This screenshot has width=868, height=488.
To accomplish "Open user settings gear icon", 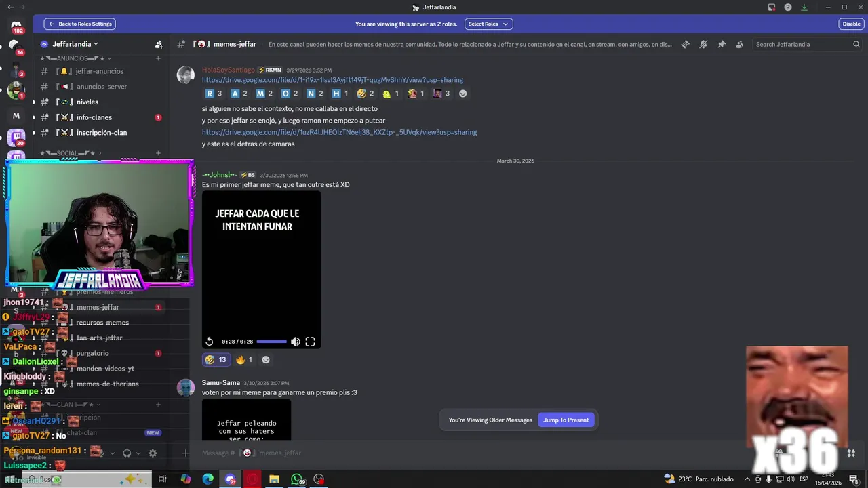I will 153,453.
